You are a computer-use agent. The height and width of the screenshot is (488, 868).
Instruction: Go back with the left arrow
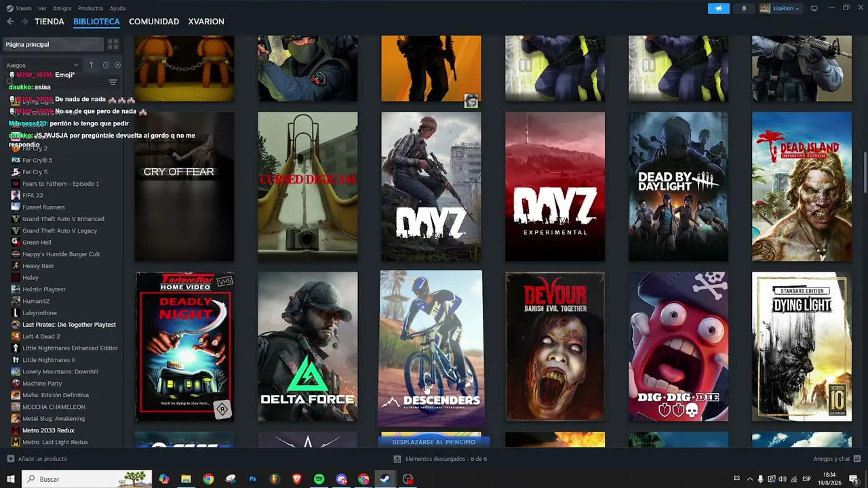pos(10,22)
